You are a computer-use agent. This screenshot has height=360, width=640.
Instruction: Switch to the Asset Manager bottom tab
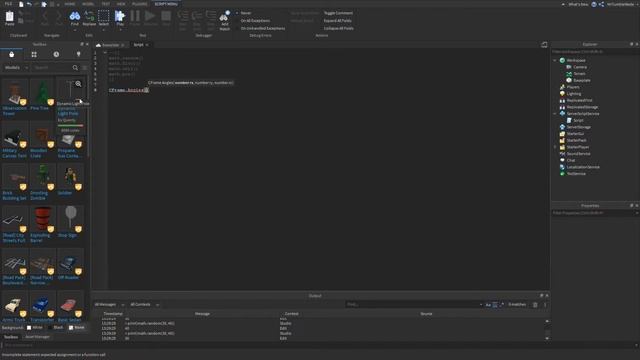pos(37,337)
